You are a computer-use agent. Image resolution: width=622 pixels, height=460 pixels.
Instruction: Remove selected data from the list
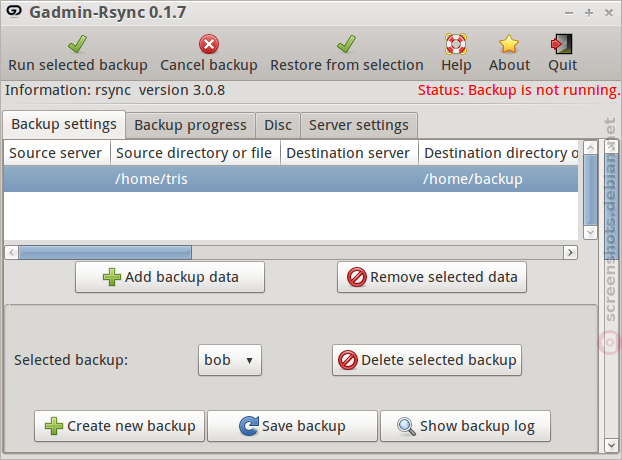point(432,277)
